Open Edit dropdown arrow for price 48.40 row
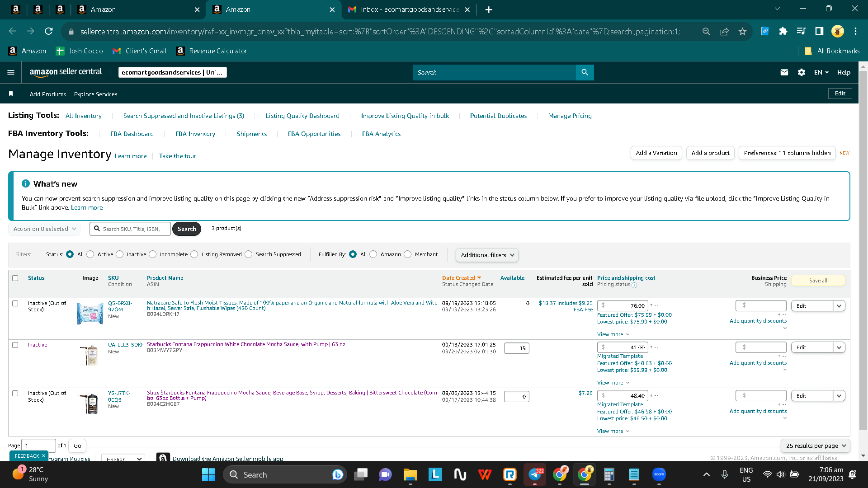The width and height of the screenshot is (868, 488). (x=839, y=396)
